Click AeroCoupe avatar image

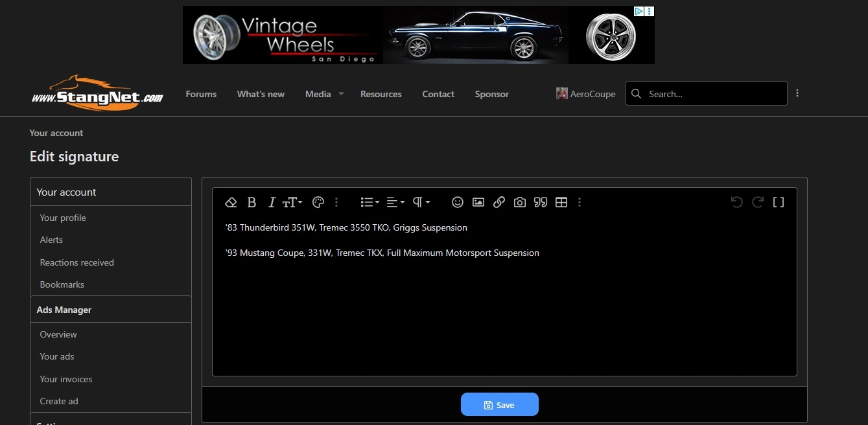point(562,93)
